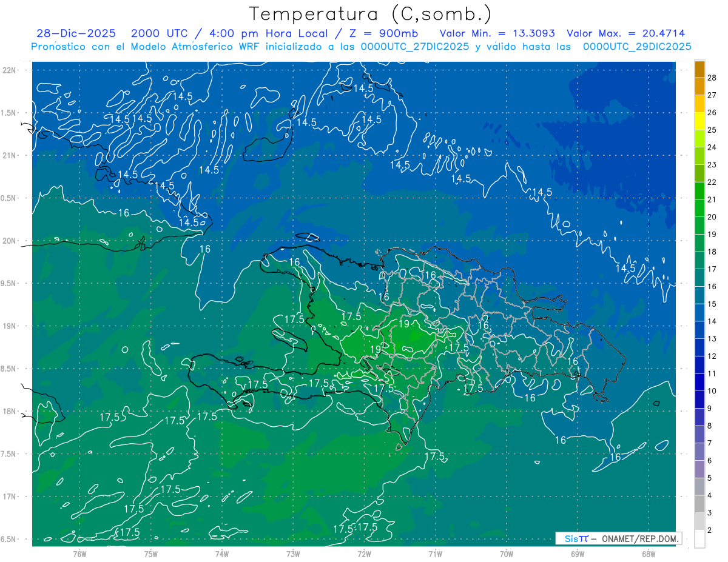Click the color bar label "25"

(712, 130)
